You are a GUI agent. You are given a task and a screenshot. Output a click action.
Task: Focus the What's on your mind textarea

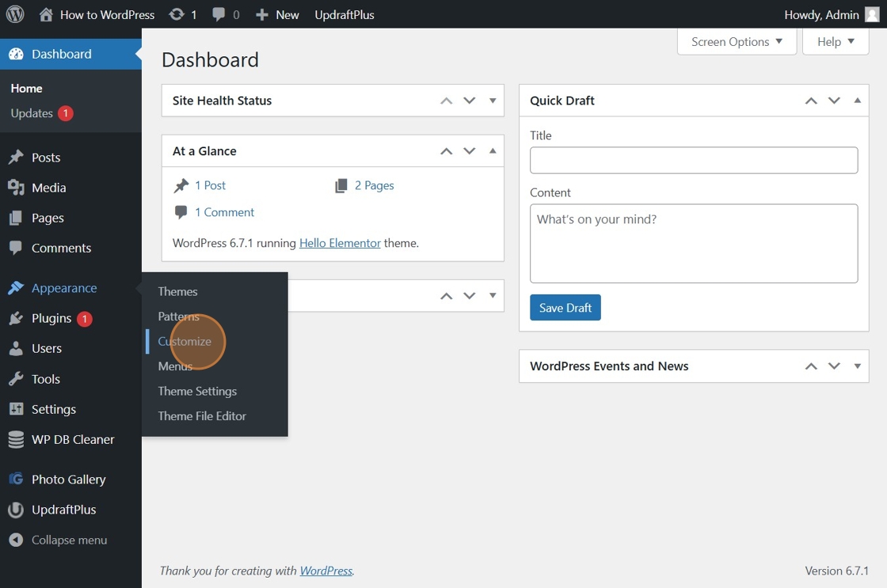tap(694, 244)
